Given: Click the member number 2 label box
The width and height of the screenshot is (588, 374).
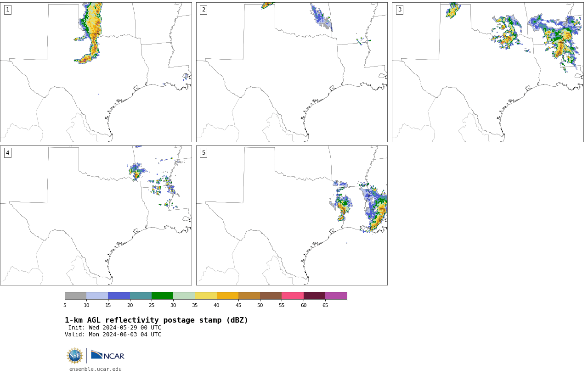Looking at the screenshot, I should tap(204, 10).
